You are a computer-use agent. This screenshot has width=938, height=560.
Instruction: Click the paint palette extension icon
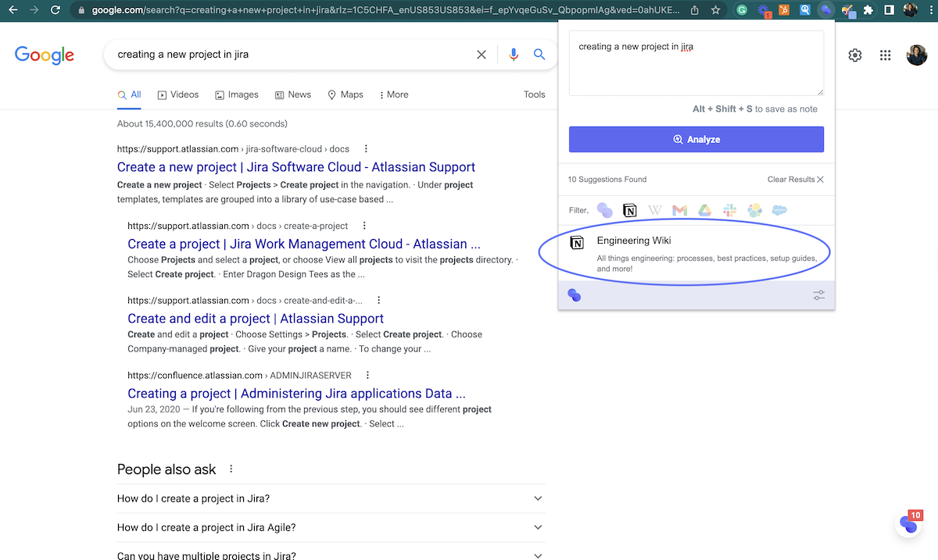click(847, 11)
